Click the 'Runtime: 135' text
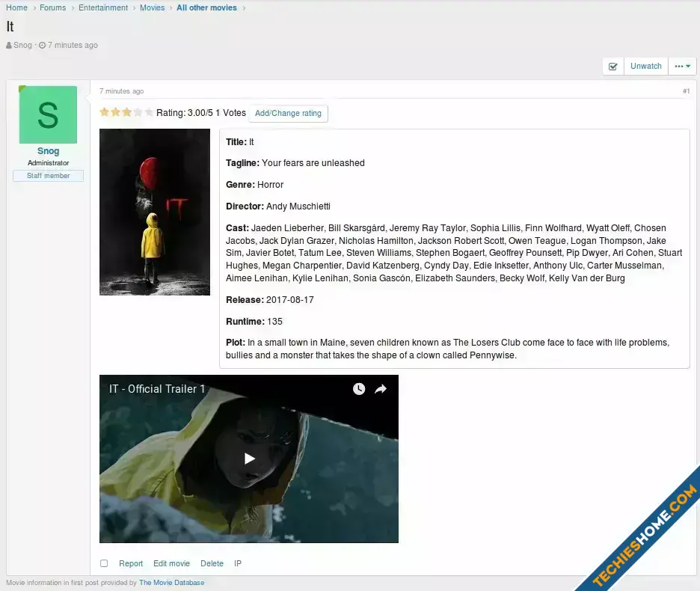 (254, 321)
